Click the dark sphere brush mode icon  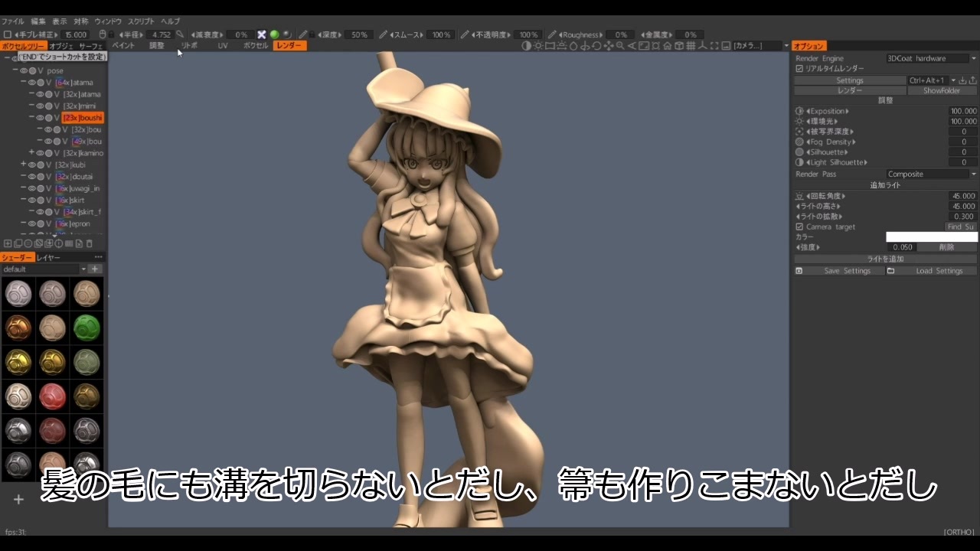(x=286, y=34)
